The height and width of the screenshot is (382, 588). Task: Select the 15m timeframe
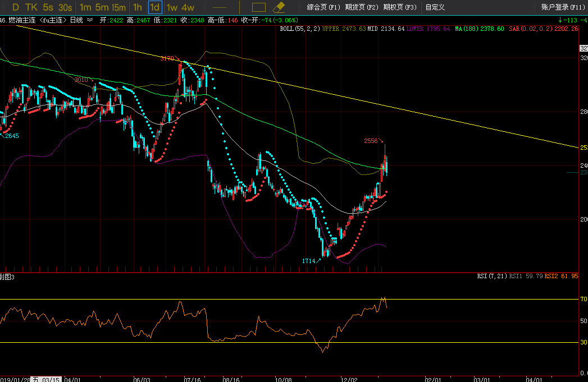pos(118,7)
